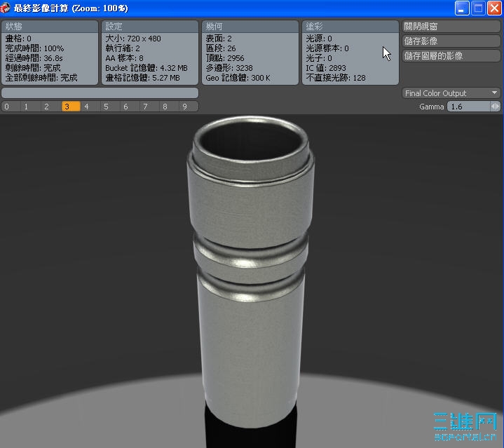504x448 pixels.
Task: Maximize the render window
Action: [478, 8]
